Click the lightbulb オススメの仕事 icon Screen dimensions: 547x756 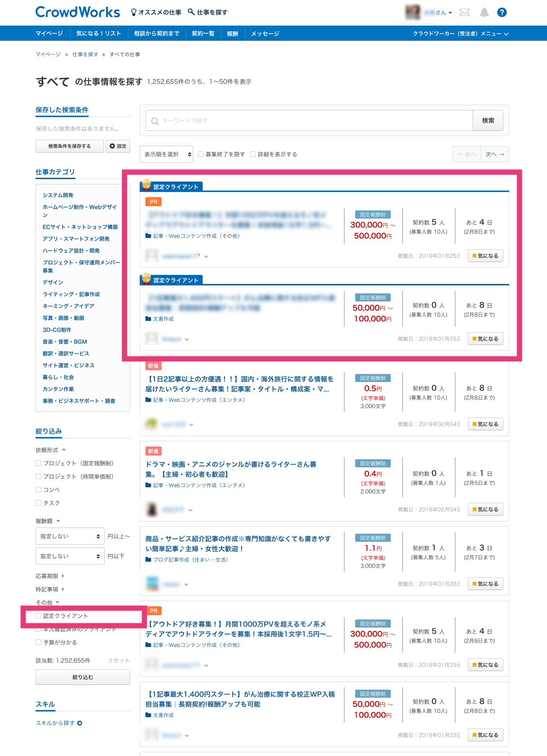[x=134, y=12]
